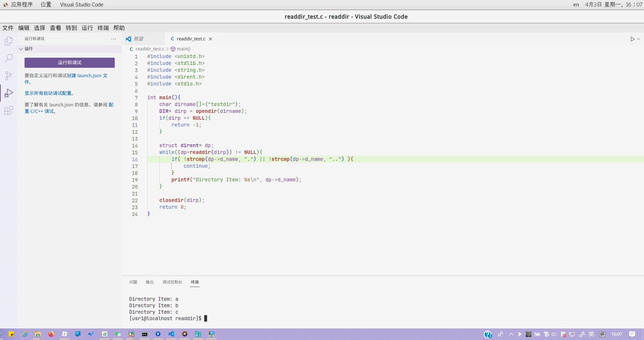Open WeChat from the taskbar
The image size is (644, 340).
click(x=118, y=334)
